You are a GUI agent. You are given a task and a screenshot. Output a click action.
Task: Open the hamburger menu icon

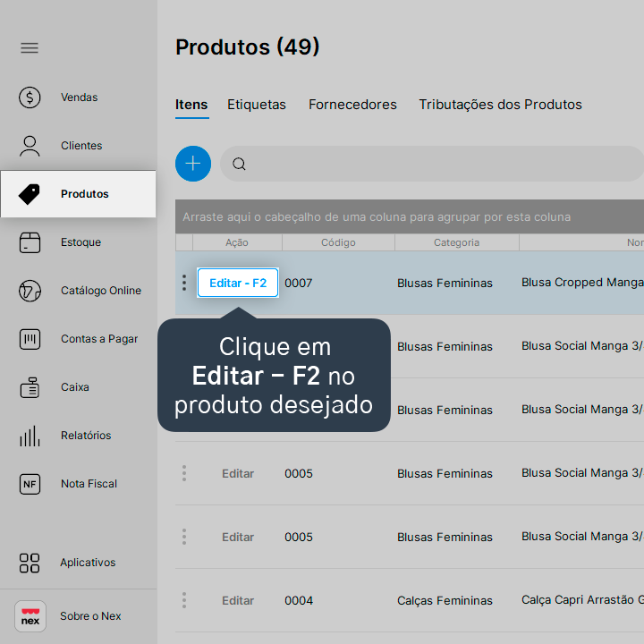point(30,48)
